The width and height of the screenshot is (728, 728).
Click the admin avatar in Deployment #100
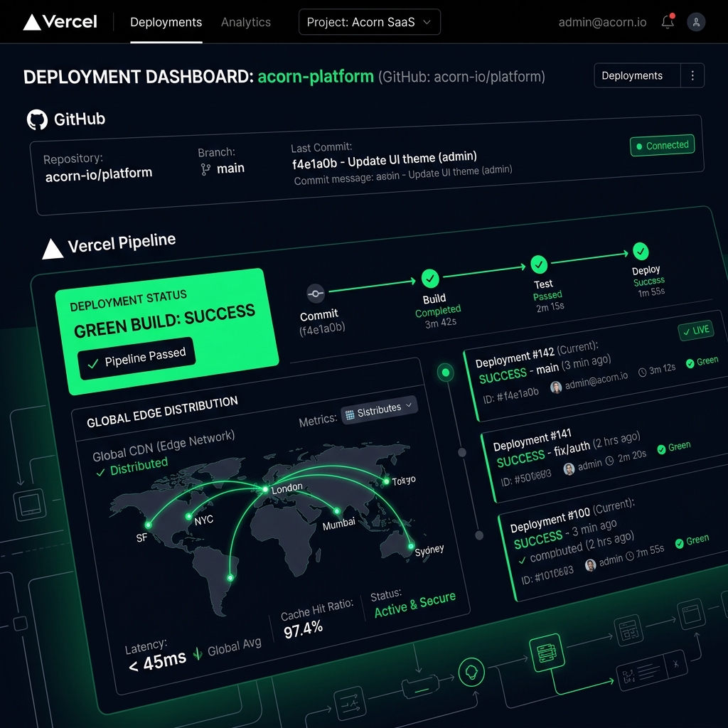point(591,565)
